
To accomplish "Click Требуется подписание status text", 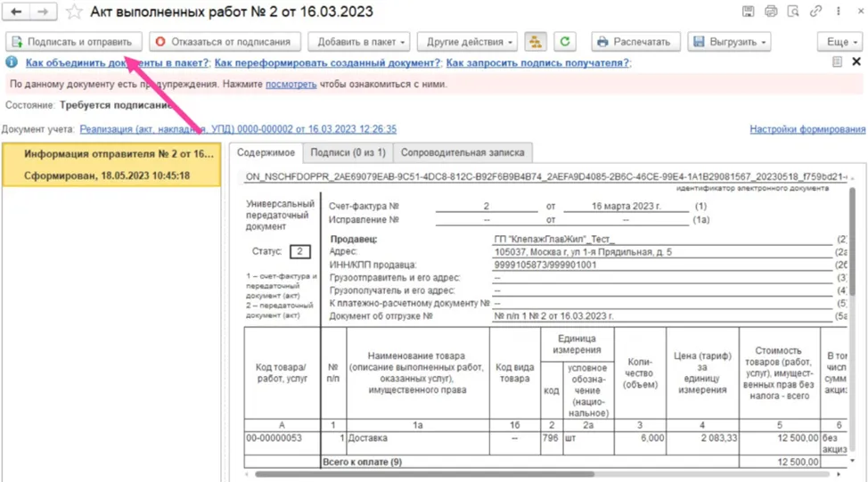I will (116, 104).
